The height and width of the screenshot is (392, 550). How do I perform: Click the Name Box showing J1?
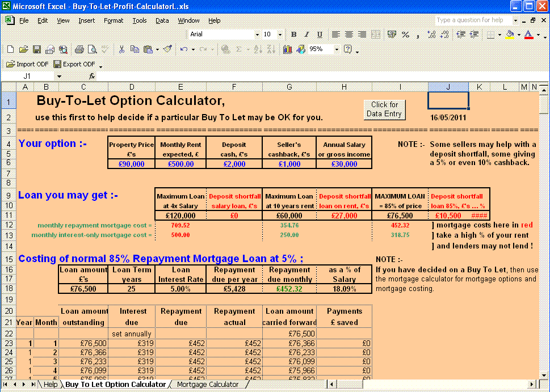(x=27, y=76)
